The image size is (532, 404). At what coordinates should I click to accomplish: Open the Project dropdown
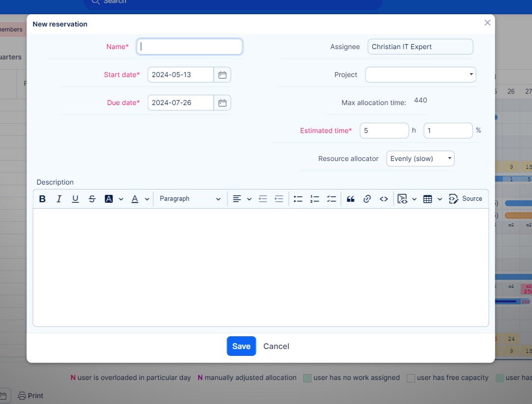coord(420,75)
